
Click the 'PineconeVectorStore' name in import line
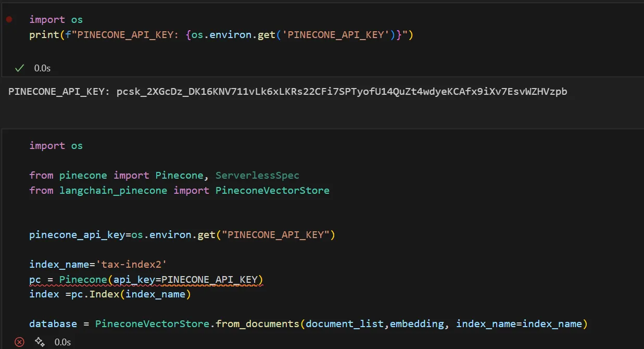pos(273,191)
